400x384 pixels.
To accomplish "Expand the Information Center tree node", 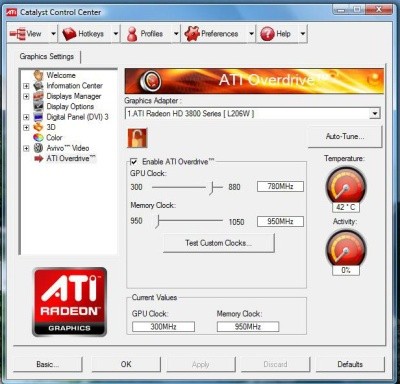I will 26,86.
